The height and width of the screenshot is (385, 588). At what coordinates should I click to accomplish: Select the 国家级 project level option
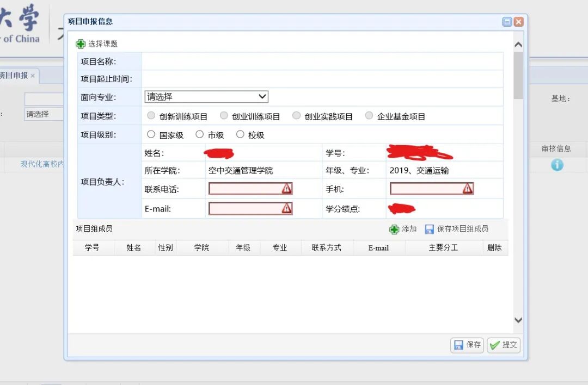pos(151,134)
